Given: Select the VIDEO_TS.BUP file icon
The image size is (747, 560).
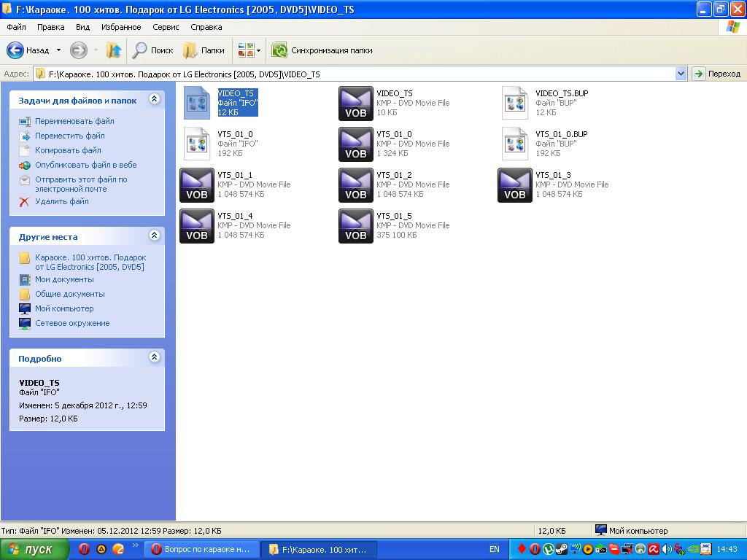Looking at the screenshot, I should [x=515, y=104].
